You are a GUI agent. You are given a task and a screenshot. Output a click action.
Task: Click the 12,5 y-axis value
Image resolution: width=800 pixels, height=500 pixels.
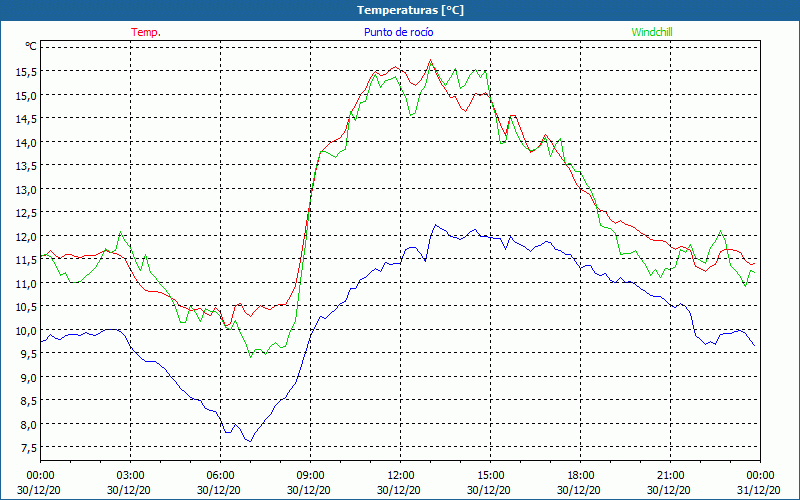[x=27, y=213]
